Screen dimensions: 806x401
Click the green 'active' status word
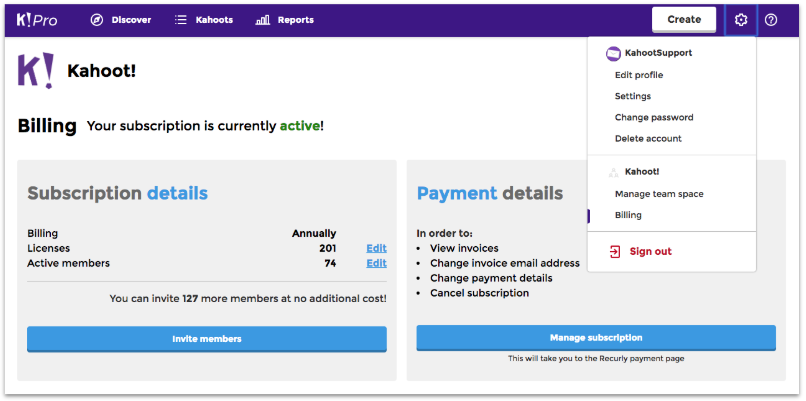pos(300,126)
